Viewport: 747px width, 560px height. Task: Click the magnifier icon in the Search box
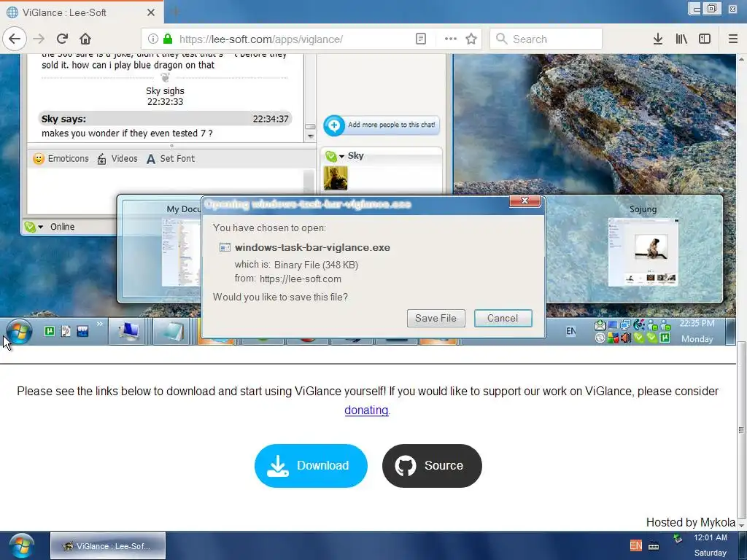click(501, 39)
